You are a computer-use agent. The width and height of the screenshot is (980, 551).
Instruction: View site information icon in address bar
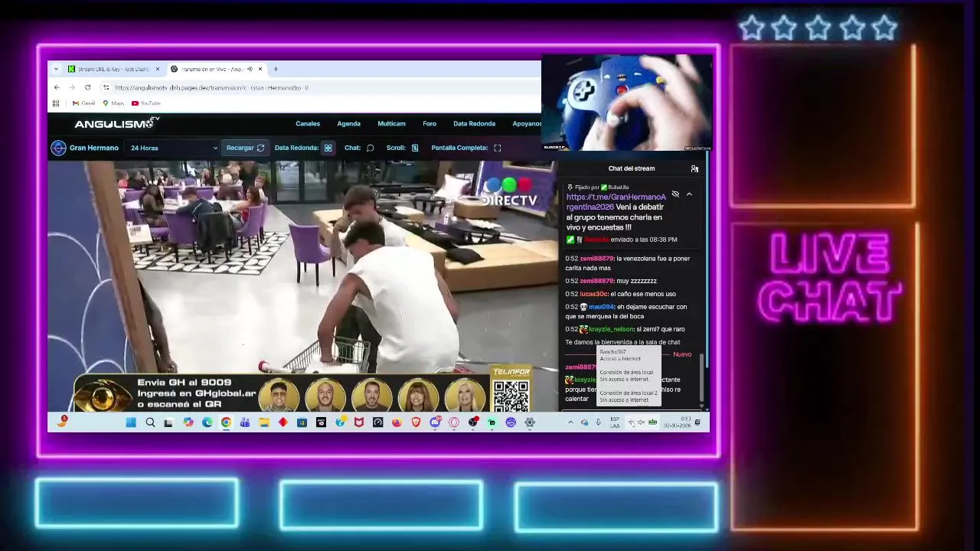106,87
